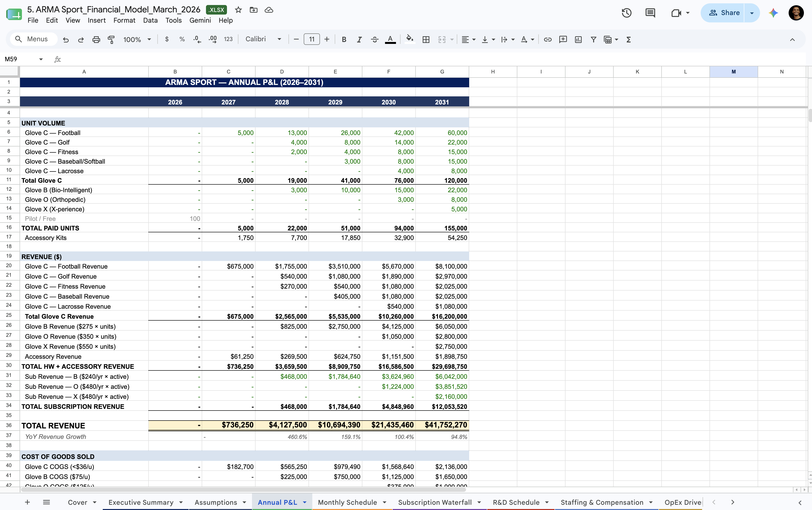The width and height of the screenshot is (812, 510).
Task: Decrease decimal places icon
Action: point(197,39)
